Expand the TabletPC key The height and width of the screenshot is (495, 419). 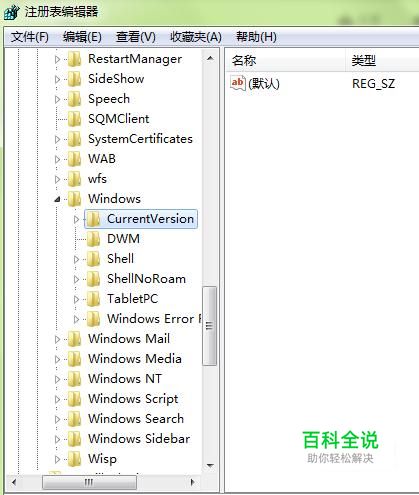tap(76, 300)
